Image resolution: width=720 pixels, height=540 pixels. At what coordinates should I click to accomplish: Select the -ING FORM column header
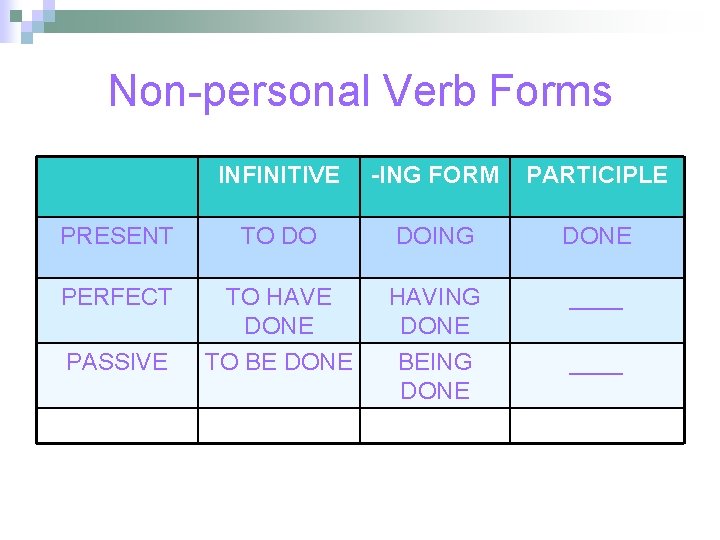(434, 175)
